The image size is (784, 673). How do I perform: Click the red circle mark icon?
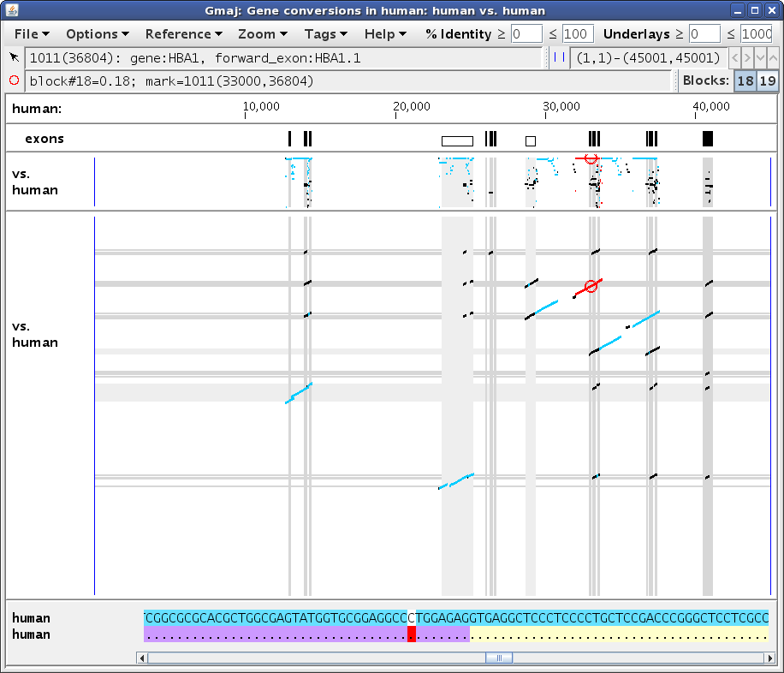point(14,80)
